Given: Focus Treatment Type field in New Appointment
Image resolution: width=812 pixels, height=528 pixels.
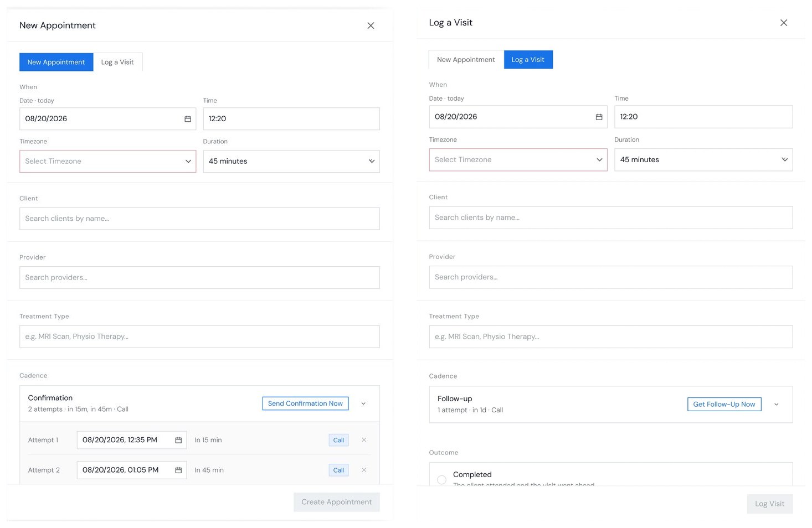Looking at the screenshot, I should click(x=199, y=337).
